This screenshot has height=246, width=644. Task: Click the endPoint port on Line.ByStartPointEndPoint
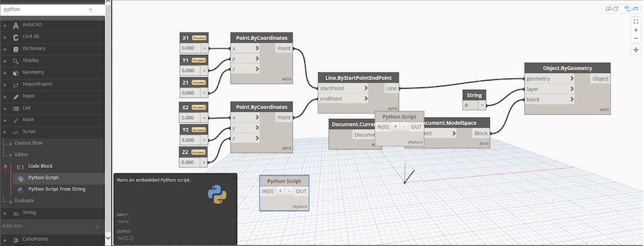pyautogui.click(x=343, y=99)
